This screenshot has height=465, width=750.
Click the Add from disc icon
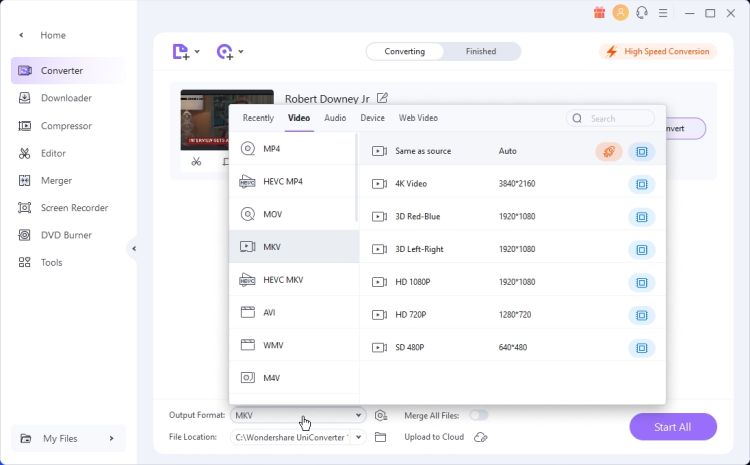[224, 52]
